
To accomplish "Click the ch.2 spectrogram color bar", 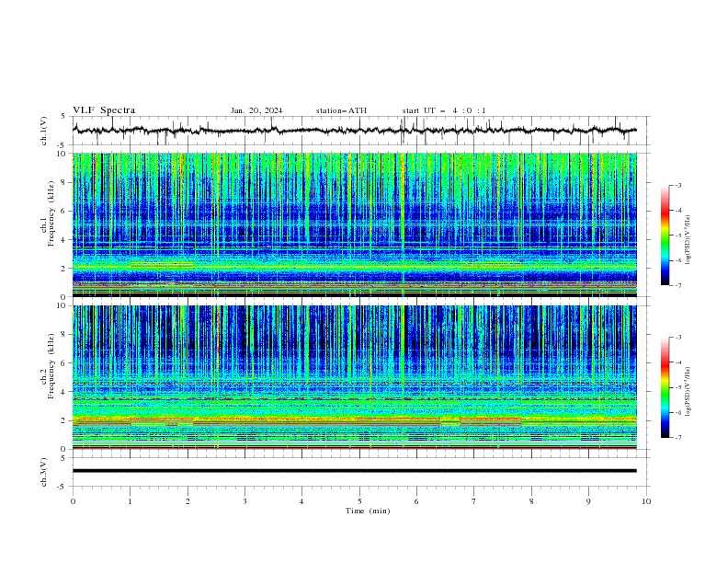I will (665, 387).
